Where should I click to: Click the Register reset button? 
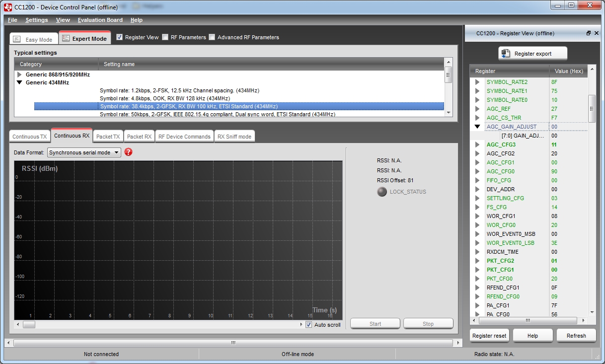pos(489,335)
